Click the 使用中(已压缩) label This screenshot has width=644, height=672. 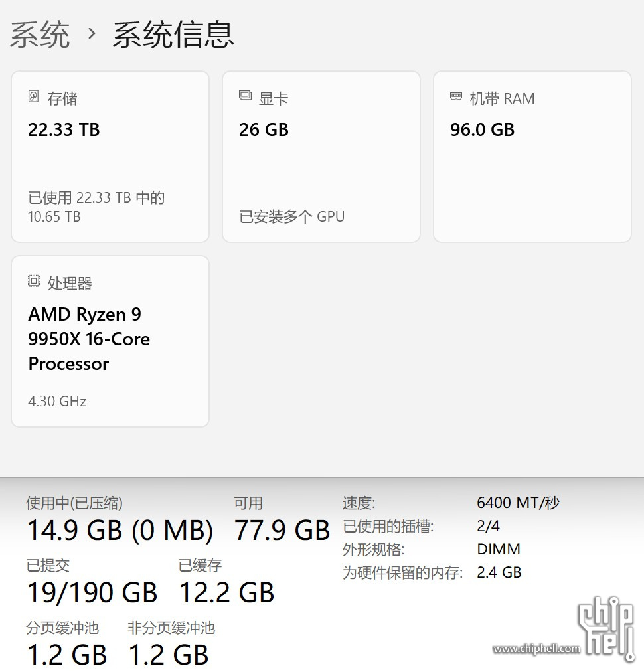[74, 503]
